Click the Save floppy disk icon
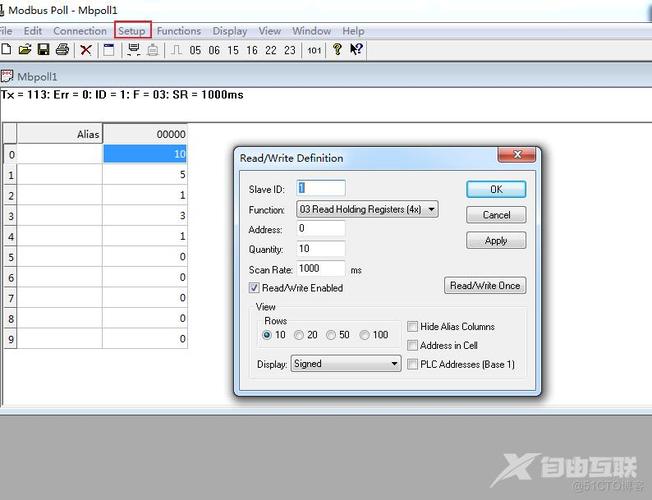Screen dimensions: 652x500 [x=43, y=50]
